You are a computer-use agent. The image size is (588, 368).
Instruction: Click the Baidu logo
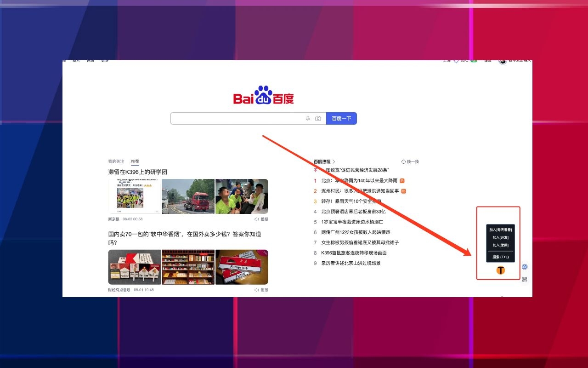click(263, 95)
